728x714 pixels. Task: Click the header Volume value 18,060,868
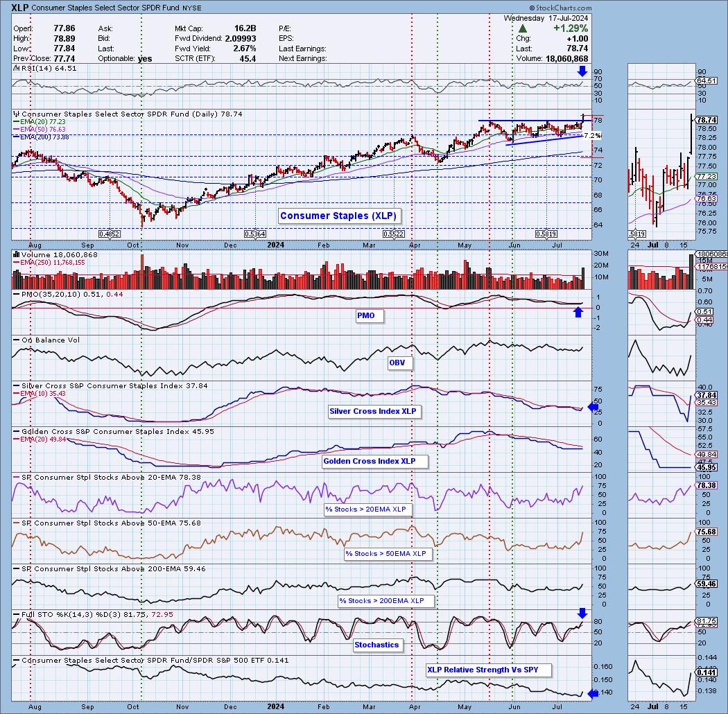566,58
